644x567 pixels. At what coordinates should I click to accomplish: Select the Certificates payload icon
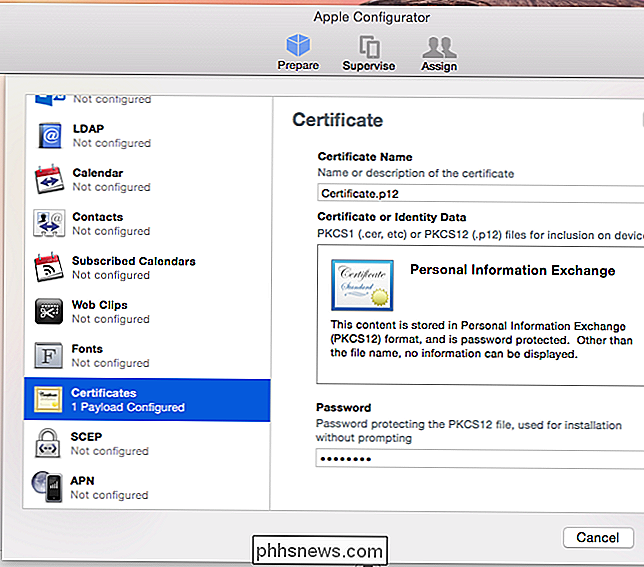pos(48,399)
